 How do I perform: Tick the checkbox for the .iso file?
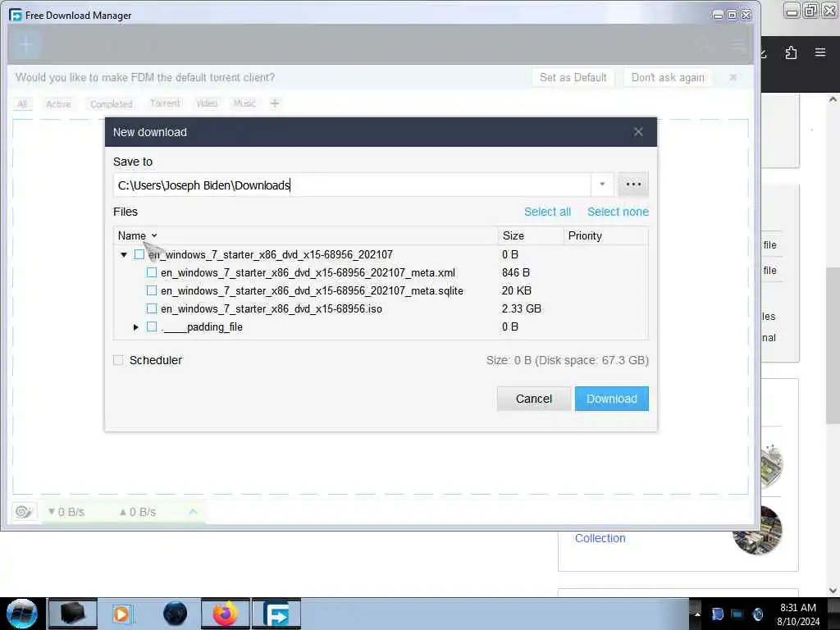pyautogui.click(x=152, y=308)
